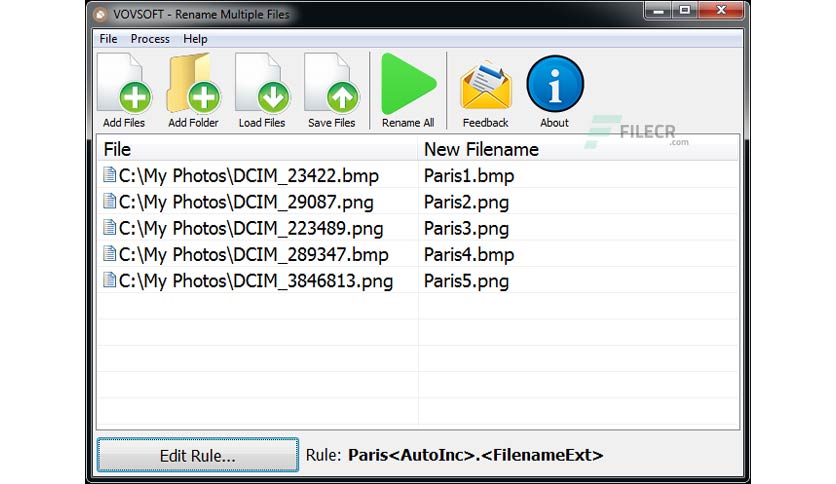This screenshot has height=484, width=836.
Task: Open the Load Files tool
Action: (262, 91)
